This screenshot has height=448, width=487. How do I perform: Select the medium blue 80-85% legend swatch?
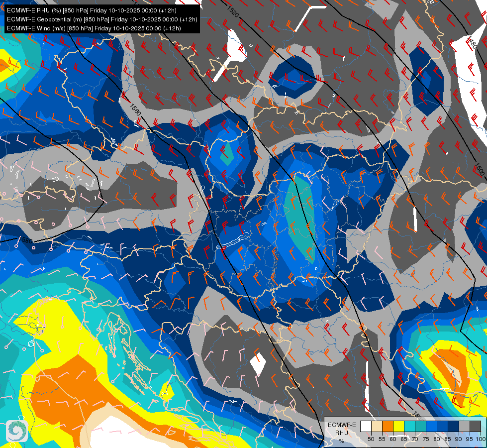[443, 426]
